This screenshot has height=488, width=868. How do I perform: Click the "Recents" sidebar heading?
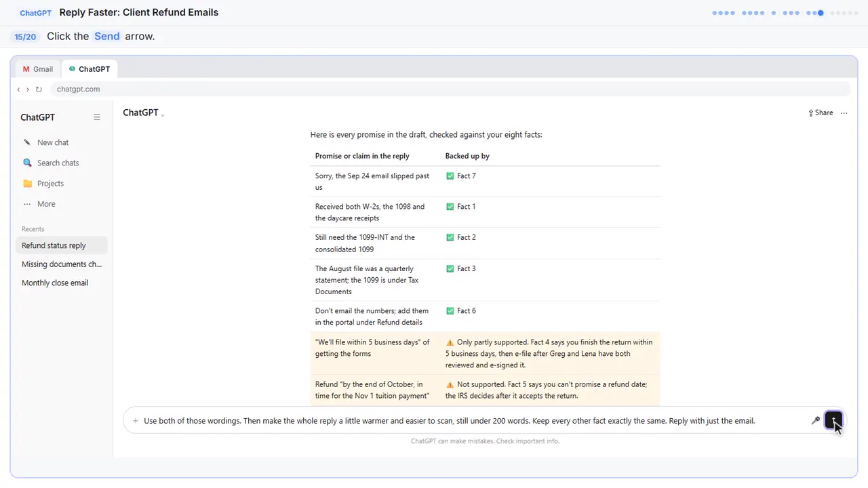tap(33, 229)
